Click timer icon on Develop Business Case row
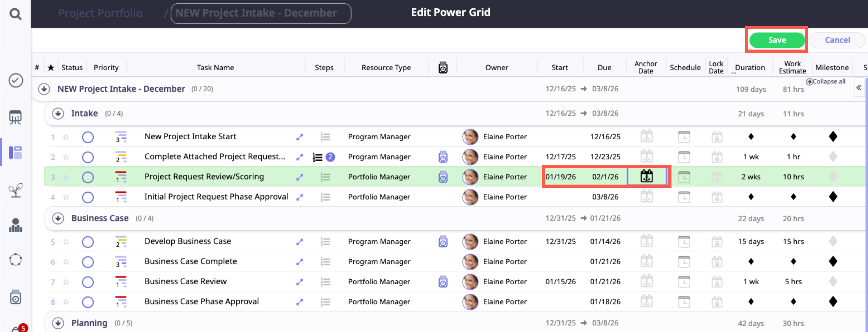 coord(443,242)
